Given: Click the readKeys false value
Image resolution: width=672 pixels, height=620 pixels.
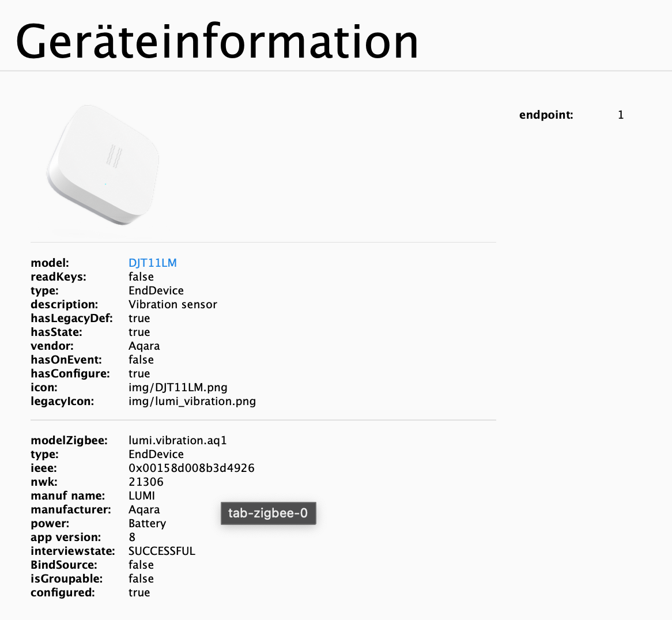Looking at the screenshot, I should pos(141,277).
